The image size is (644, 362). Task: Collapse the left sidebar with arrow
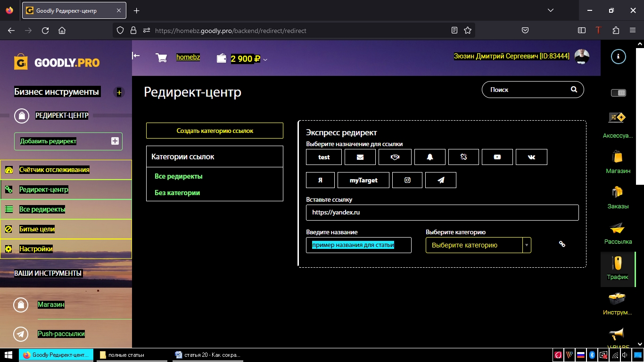click(x=136, y=56)
